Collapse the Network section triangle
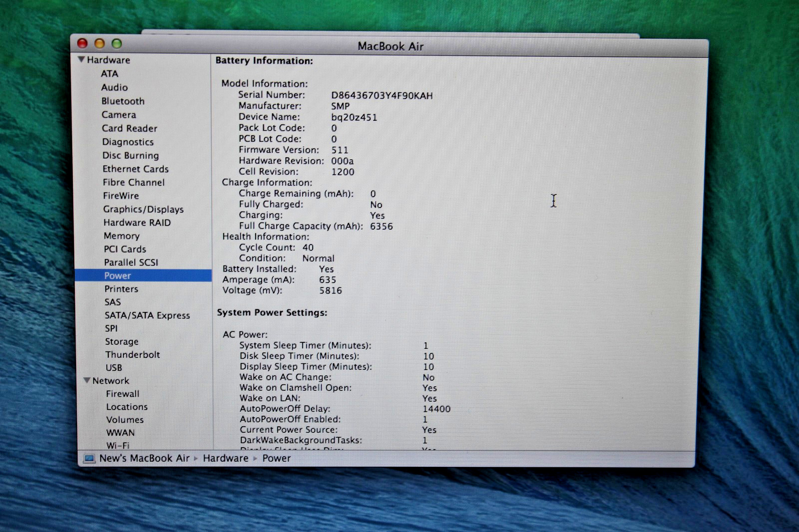The image size is (799, 532). point(87,380)
